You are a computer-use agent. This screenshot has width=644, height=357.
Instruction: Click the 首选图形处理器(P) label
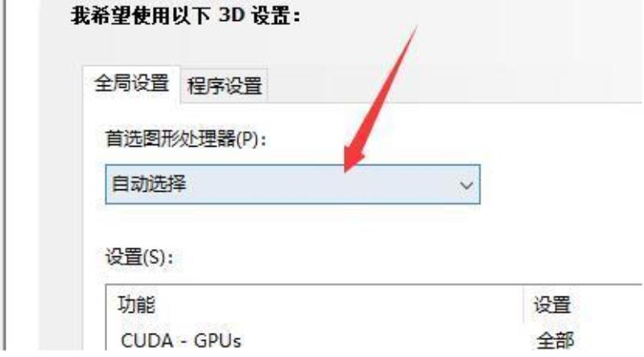click(x=186, y=139)
